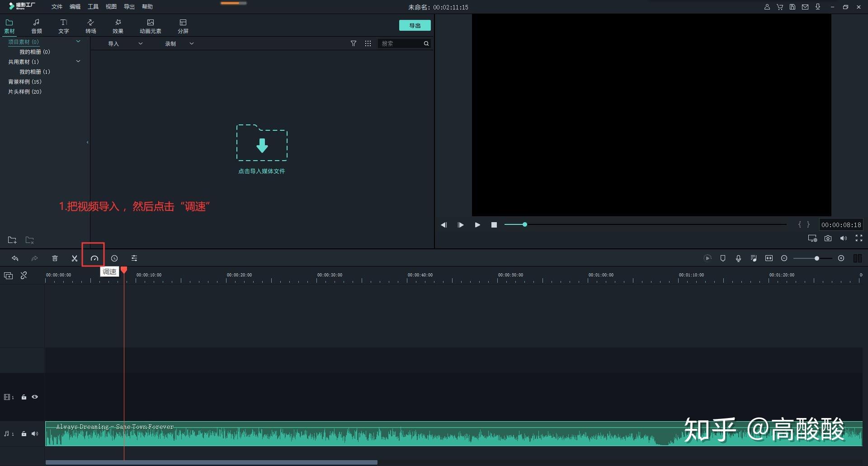868x466 pixels.
Task: Open the 导出 menu in menu bar
Action: pos(129,7)
